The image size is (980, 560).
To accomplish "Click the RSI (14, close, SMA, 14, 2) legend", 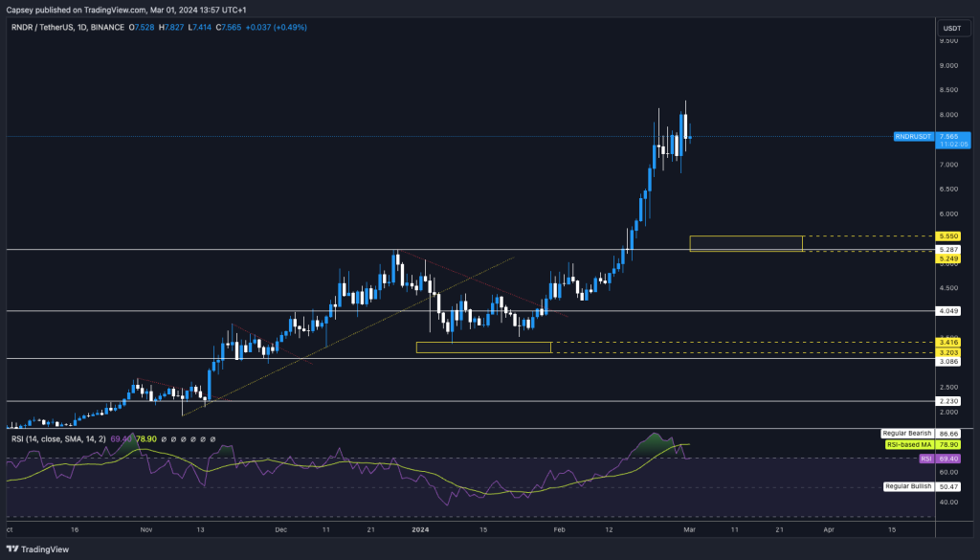I will (58, 439).
